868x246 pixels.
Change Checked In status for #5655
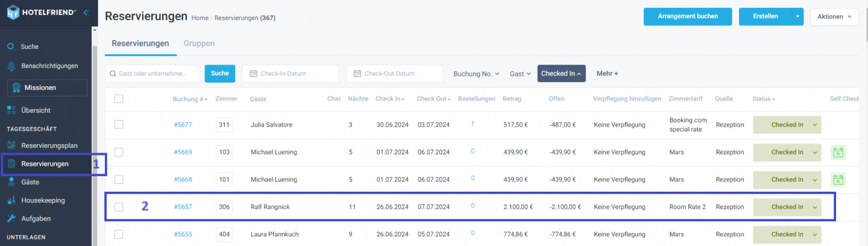787,234
